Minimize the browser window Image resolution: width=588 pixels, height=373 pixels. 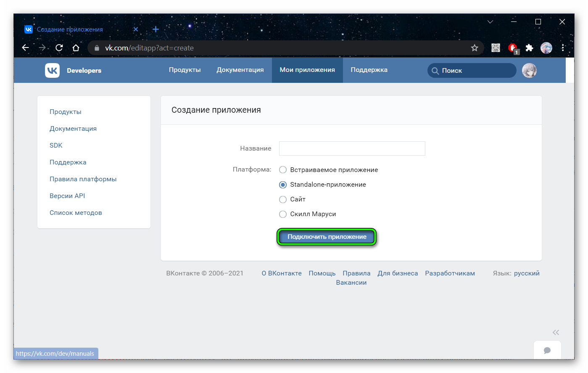click(x=514, y=21)
